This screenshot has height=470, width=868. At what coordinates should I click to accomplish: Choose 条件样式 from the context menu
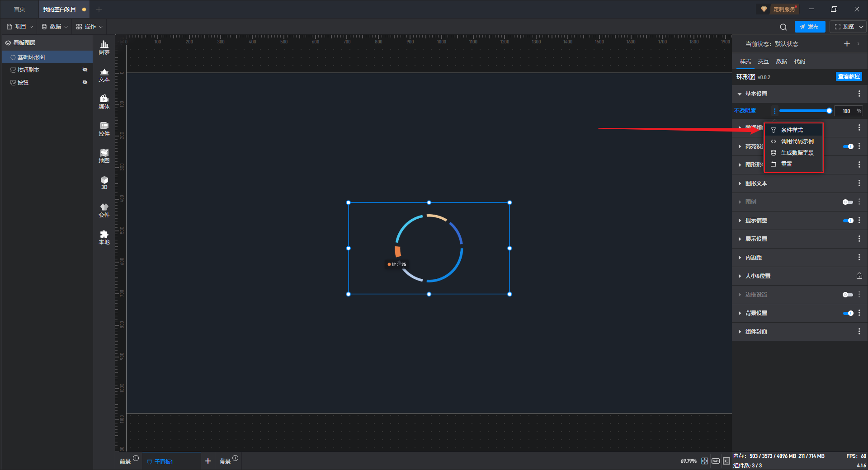[x=792, y=130]
